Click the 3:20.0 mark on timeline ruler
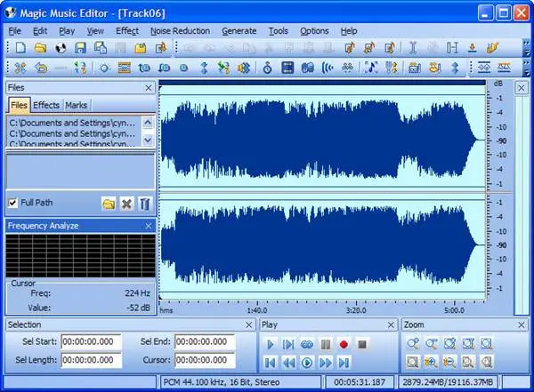Viewport: 534px width, 392px height. [356, 310]
